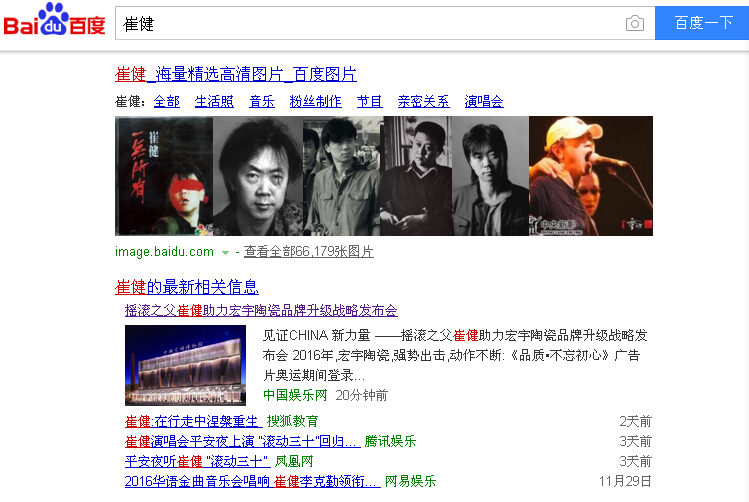Click the 百度一下 search button

click(x=702, y=23)
